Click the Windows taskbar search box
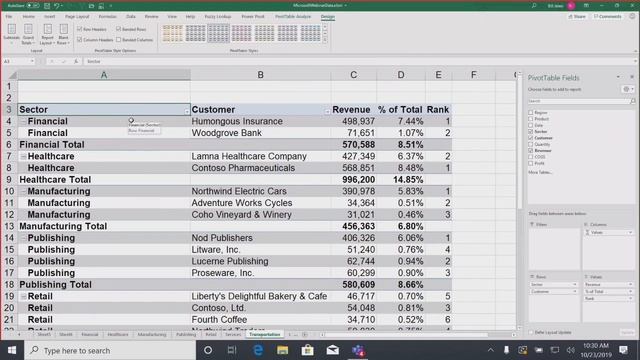Image resolution: width=640 pixels, height=360 pixels. [x=110, y=350]
